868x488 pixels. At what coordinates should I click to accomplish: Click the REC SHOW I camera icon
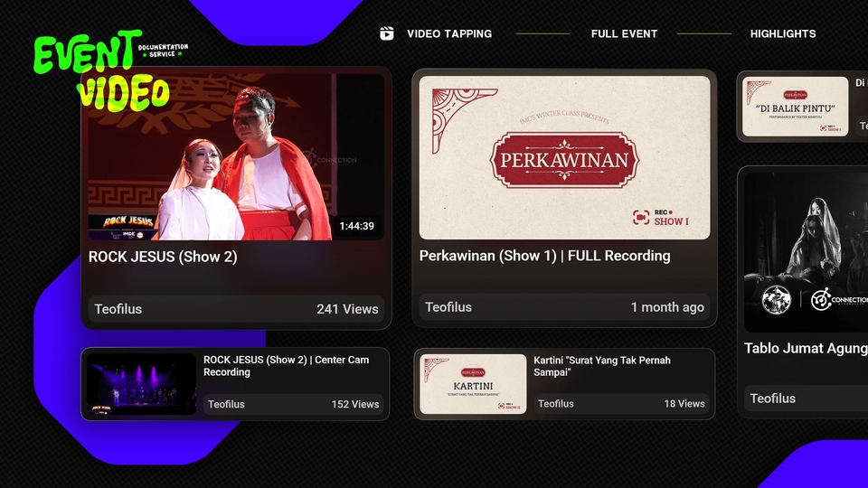point(640,218)
